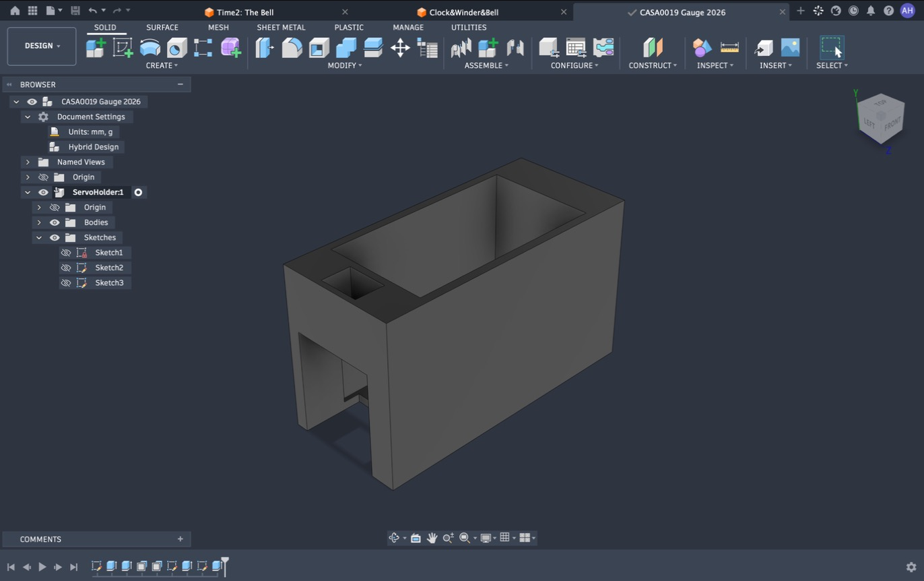The image size is (924, 581).
Task: Switch to the Surface ribbon tab
Action: tap(162, 28)
